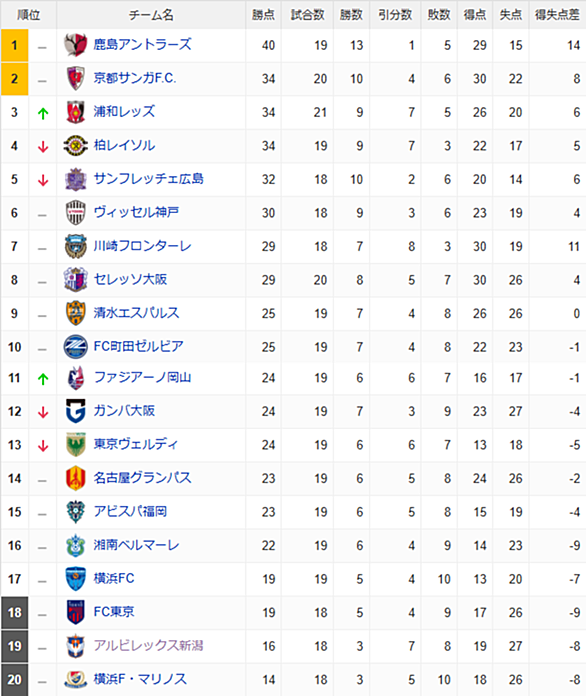This screenshot has height=696, width=586.
Task: Open the FC東京 team link
Action: 114,612
